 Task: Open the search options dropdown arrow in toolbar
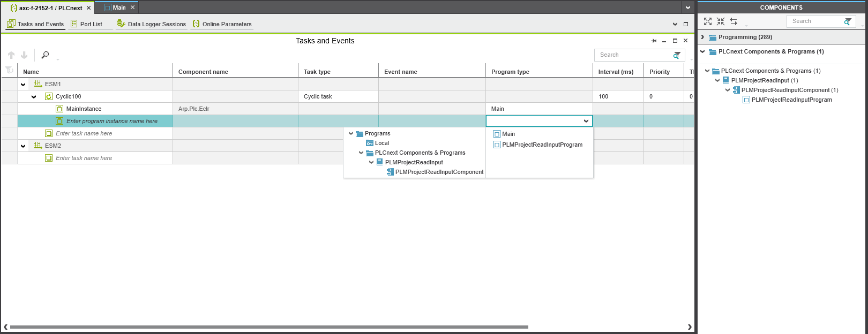(58, 59)
